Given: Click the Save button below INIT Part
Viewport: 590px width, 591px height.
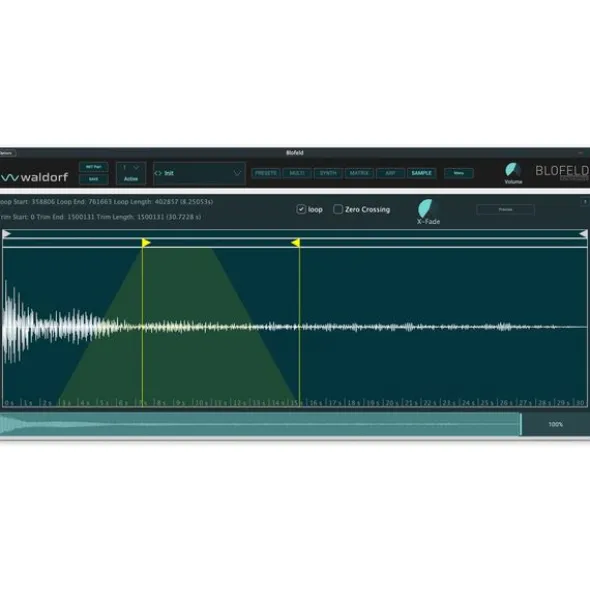Looking at the screenshot, I should click(x=93, y=179).
